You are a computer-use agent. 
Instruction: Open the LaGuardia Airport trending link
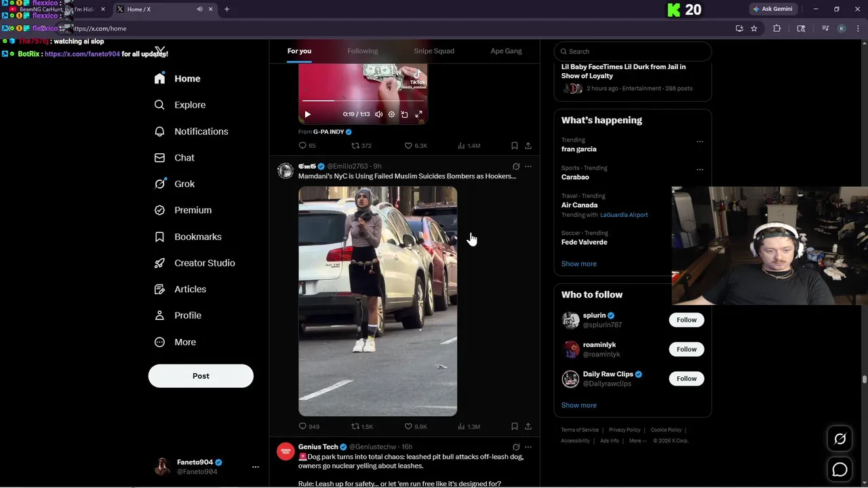click(624, 215)
